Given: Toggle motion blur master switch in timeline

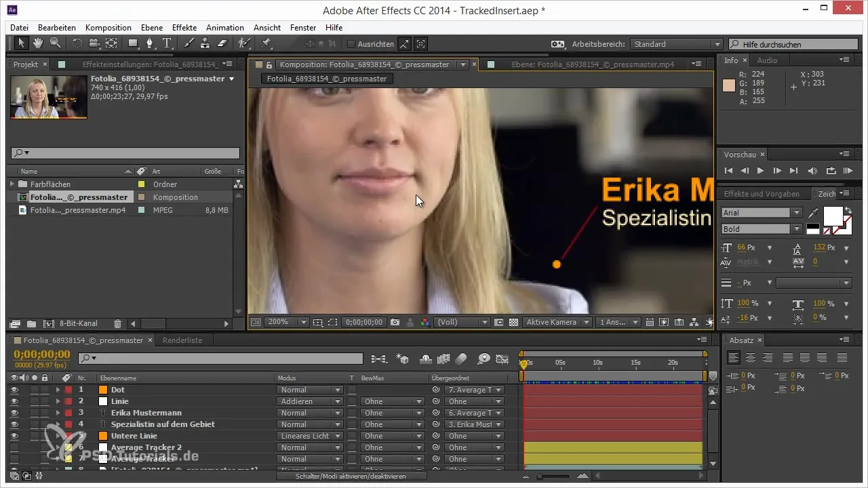Looking at the screenshot, I should point(461,358).
